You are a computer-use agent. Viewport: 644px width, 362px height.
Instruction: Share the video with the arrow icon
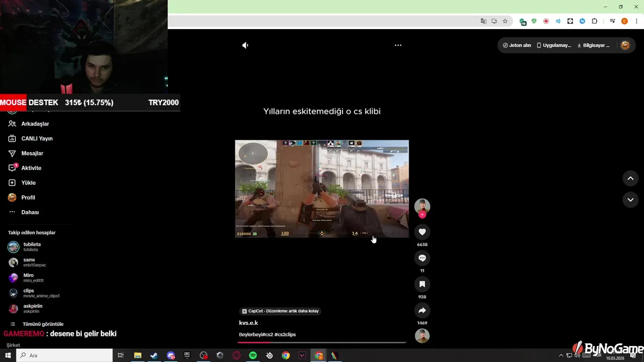(x=422, y=310)
